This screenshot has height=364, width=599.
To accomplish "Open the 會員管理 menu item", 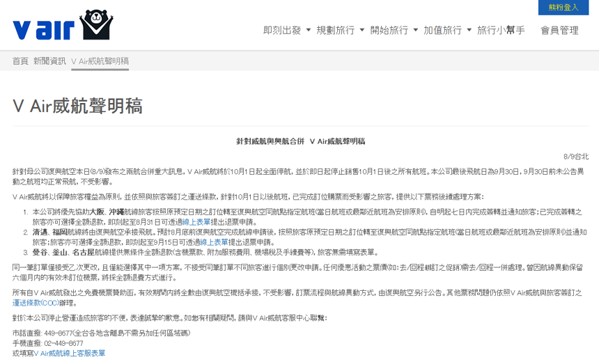I will pyautogui.click(x=560, y=30).
